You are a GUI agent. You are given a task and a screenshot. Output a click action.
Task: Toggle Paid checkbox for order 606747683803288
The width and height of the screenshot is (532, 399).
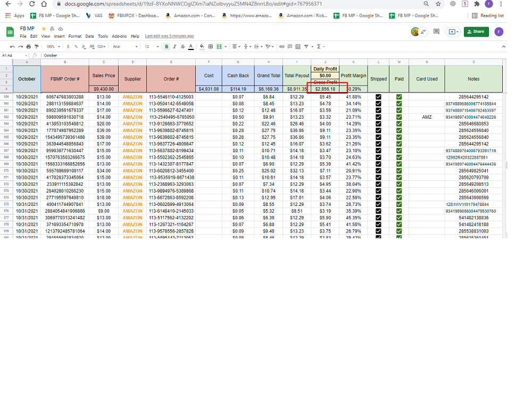pos(399,97)
